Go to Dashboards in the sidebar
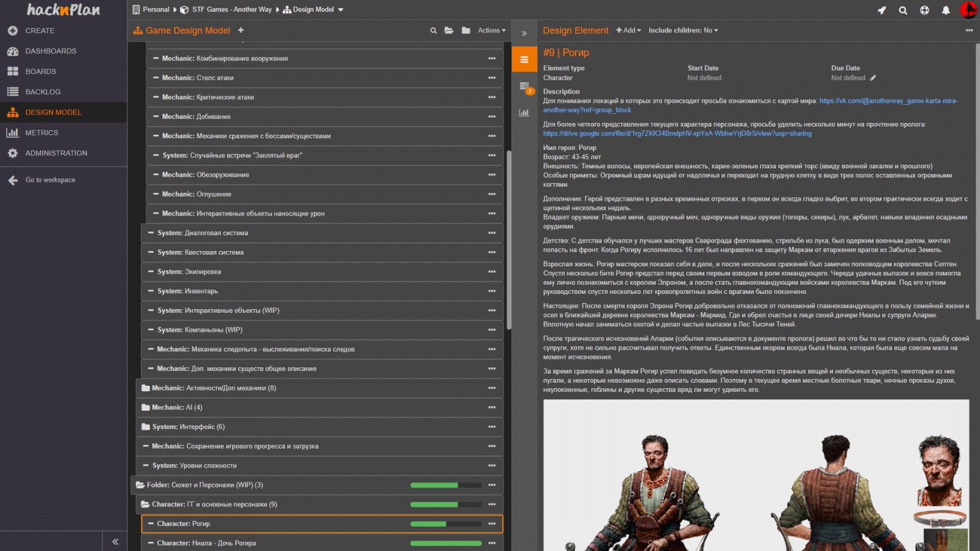The height and width of the screenshot is (551, 980). tap(51, 51)
